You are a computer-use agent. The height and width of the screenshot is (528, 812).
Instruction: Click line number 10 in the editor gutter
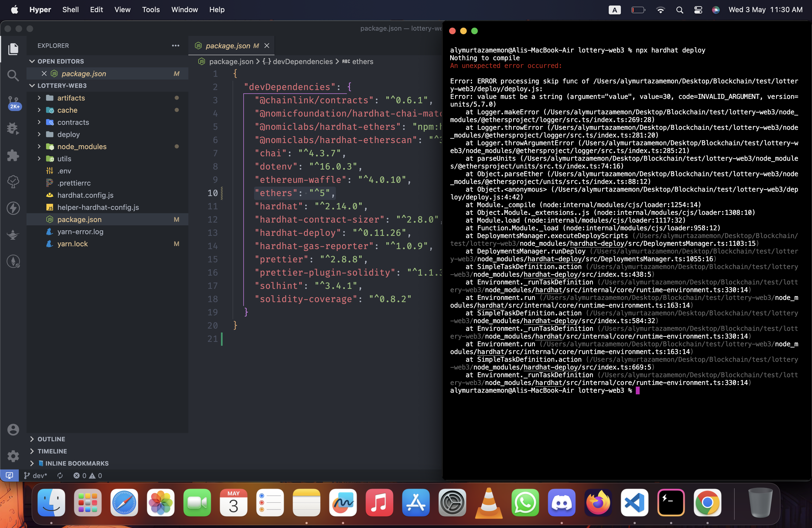coord(213,193)
